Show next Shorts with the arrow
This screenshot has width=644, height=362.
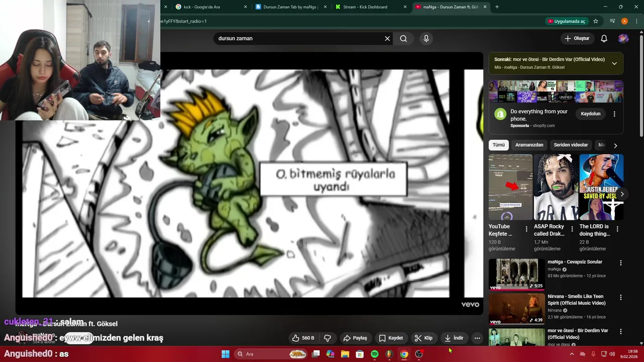(x=622, y=194)
